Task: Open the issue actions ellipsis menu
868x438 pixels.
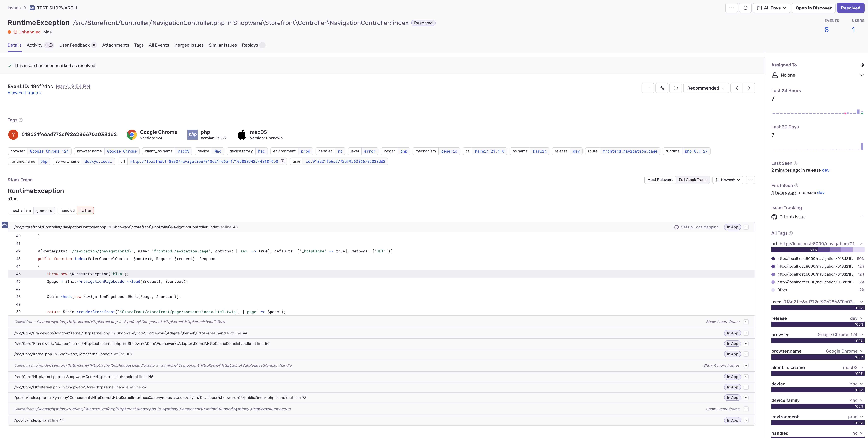Action: click(x=731, y=8)
